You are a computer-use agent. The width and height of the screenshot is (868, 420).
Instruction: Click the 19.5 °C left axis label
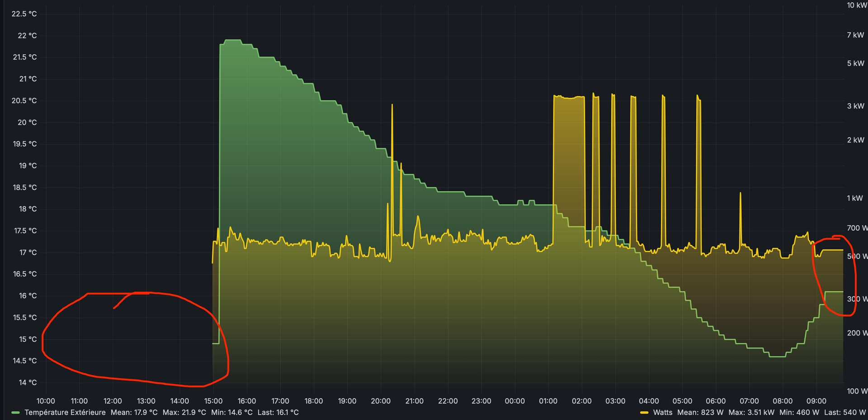(x=25, y=144)
